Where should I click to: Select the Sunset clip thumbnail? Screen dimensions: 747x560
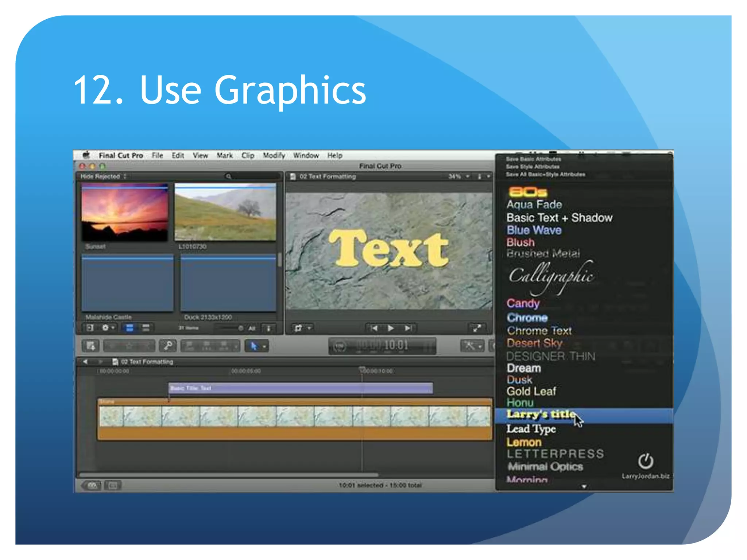[125, 213]
